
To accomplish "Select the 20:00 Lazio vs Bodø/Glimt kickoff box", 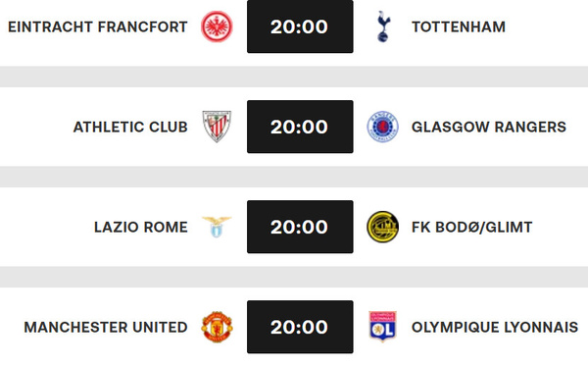I will 300,227.
